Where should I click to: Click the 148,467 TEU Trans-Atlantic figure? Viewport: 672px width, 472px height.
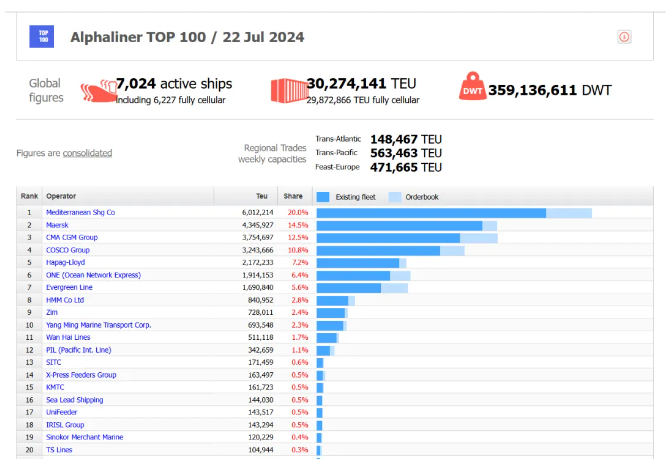[x=406, y=139]
